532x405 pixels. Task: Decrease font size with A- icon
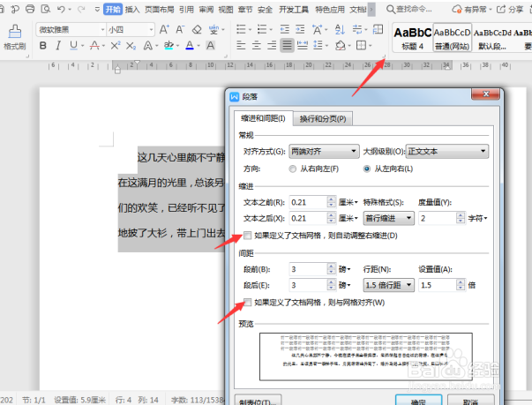tap(180, 29)
